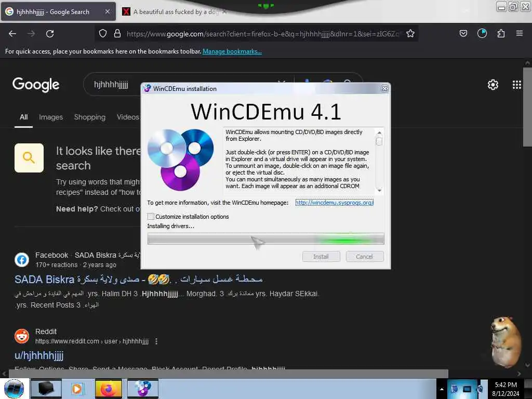Open the media player taskbar icon

click(77, 389)
